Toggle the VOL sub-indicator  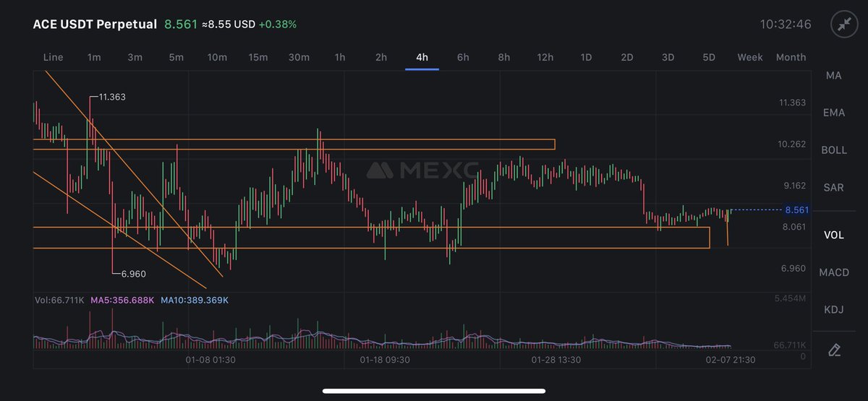(x=834, y=235)
